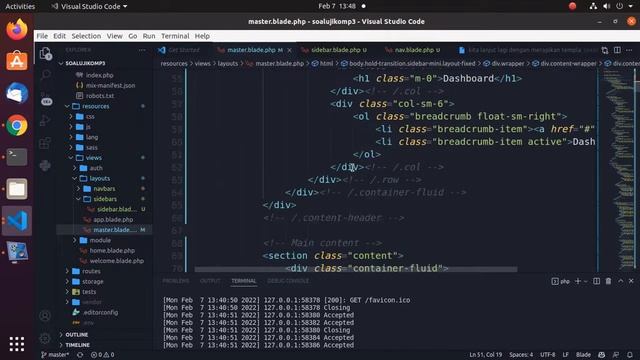Open Manage gear settings menu
Viewport: 640px width, 360px height.
(x=45, y=338)
